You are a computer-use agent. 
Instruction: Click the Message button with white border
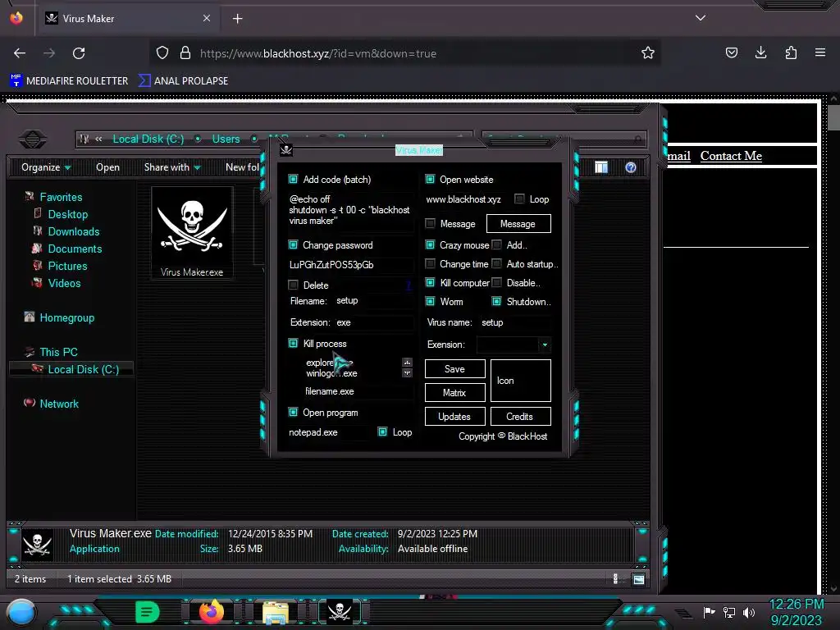click(x=518, y=223)
